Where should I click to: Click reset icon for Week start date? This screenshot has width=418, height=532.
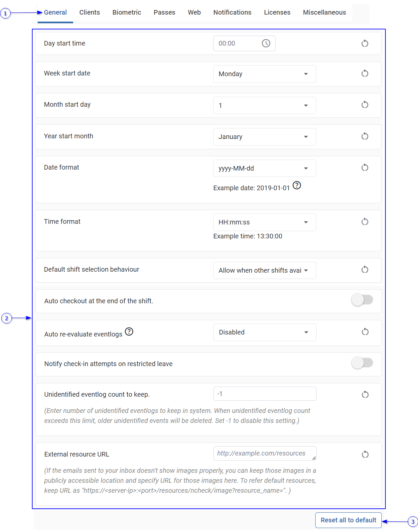click(365, 73)
